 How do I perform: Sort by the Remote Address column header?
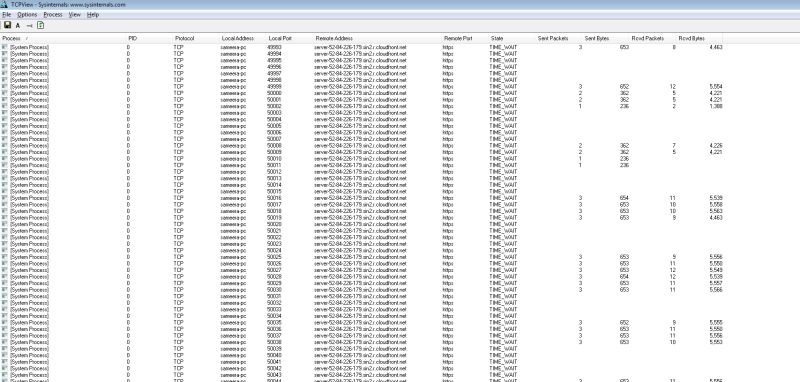334,38
